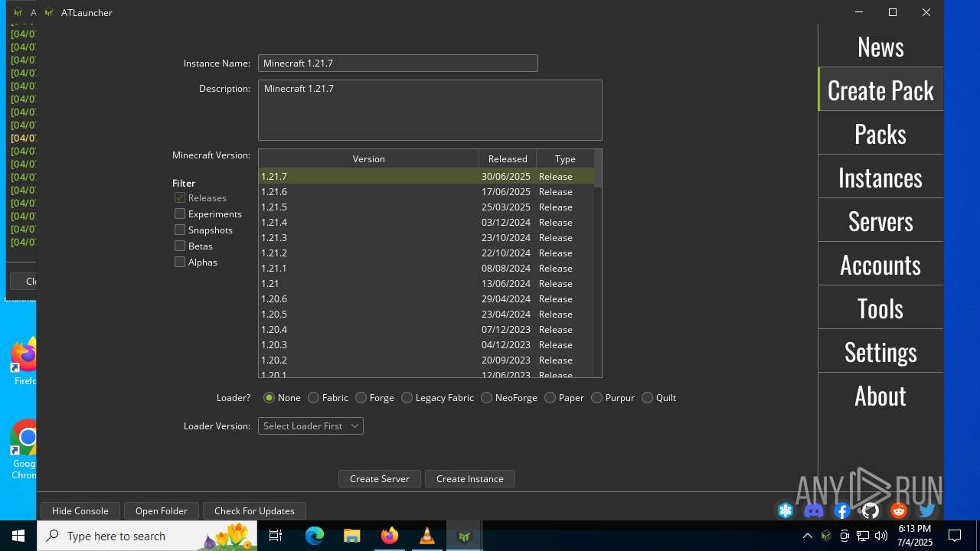
Task: Click the Instance Name input field
Action: tap(398, 64)
